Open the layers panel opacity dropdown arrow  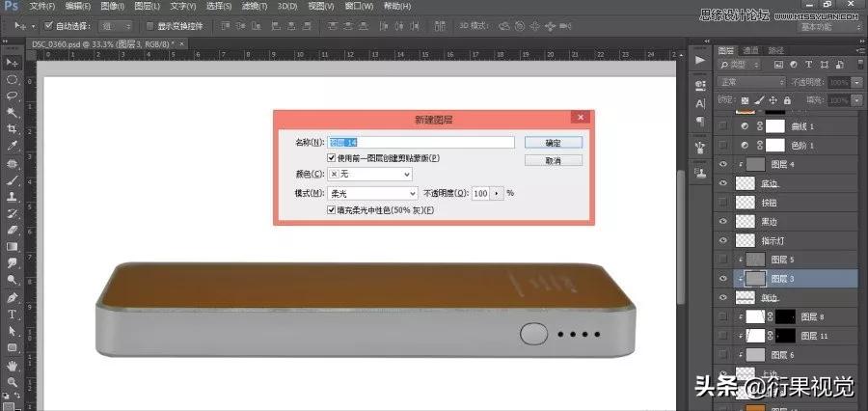857,82
